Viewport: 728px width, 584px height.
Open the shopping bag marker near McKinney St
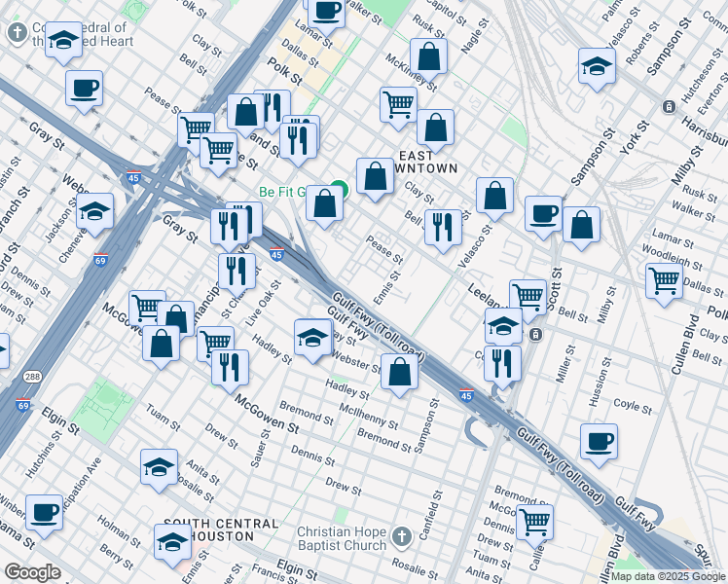pyautogui.click(x=428, y=55)
